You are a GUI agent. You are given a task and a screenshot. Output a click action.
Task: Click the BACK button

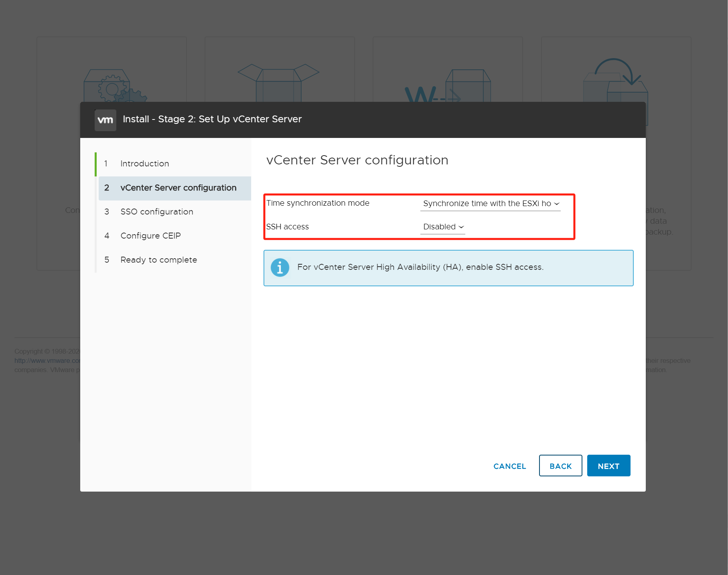coord(560,466)
